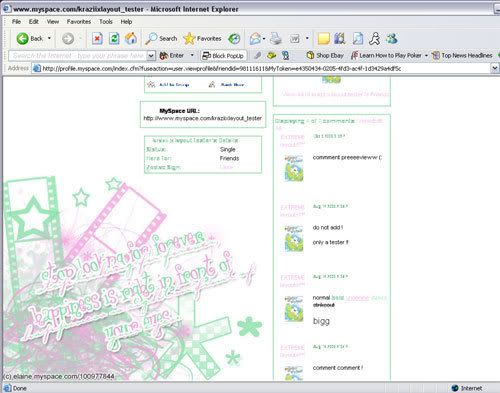Expand the Play Poker dropdown arrow
The width and height of the screenshot is (500, 393).
426,55
